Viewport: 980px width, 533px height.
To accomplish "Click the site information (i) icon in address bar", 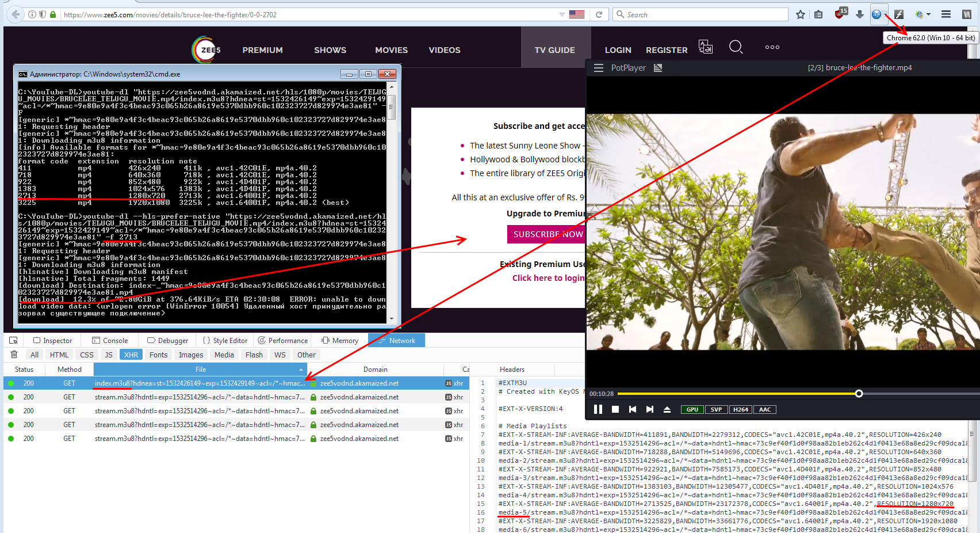I will click(x=32, y=14).
